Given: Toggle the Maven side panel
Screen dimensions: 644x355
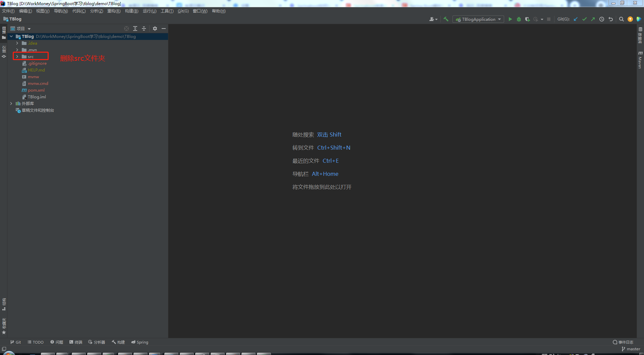Looking at the screenshot, I should click(640, 60).
